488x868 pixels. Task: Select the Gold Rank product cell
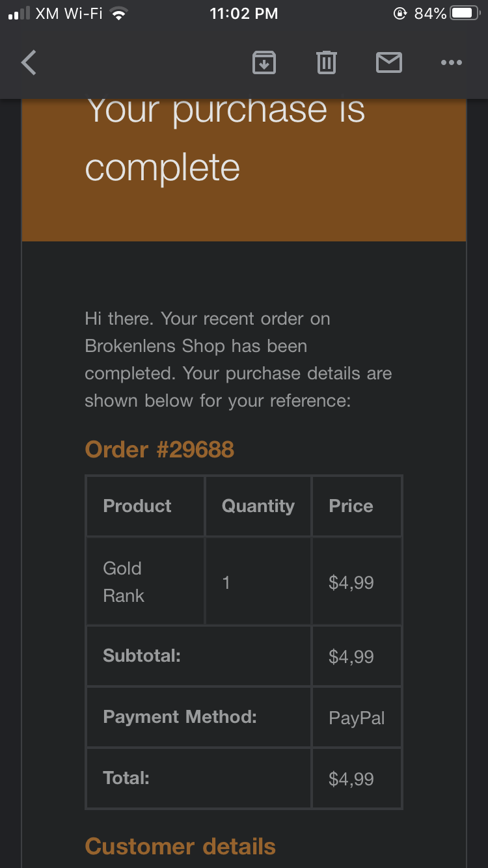145,582
